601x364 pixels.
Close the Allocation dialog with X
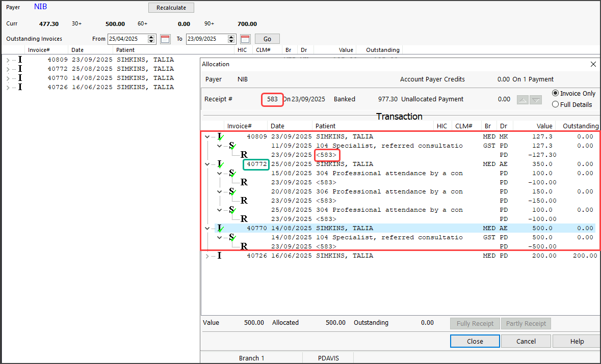coord(593,64)
